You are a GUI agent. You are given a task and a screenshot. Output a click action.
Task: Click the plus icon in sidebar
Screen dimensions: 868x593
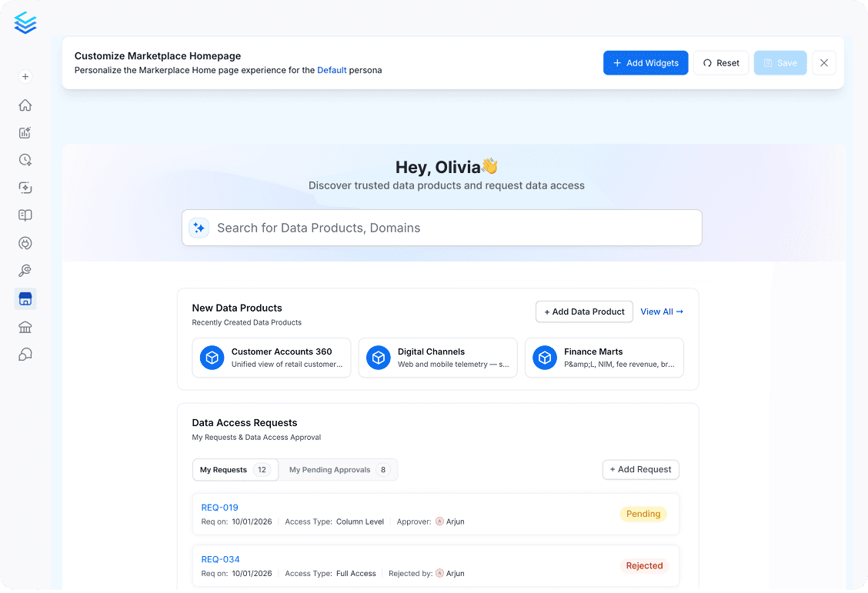click(x=25, y=77)
